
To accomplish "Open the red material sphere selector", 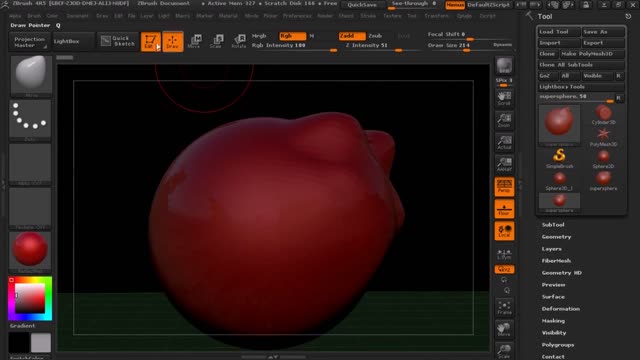I will click(30, 252).
